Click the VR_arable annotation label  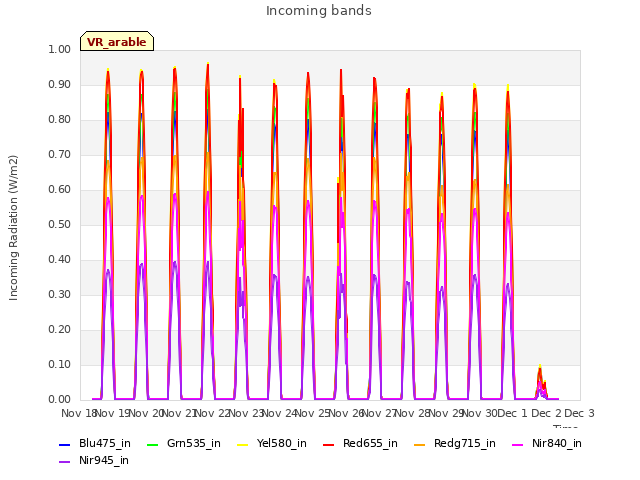117,41
